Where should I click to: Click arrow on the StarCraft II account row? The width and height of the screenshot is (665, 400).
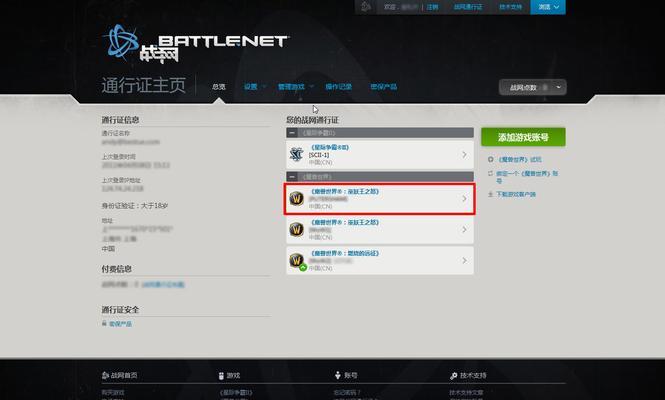pos(464,154)
